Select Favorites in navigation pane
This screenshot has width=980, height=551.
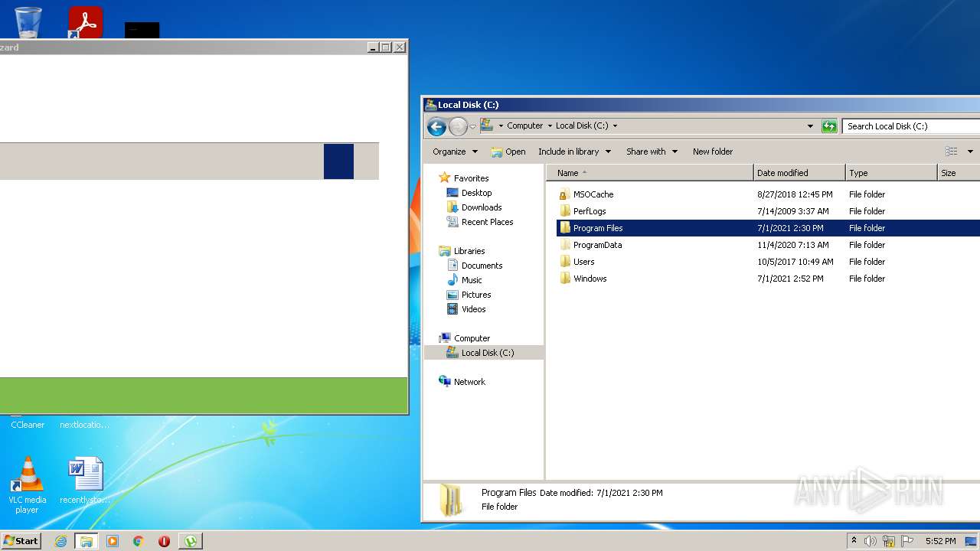(x=471, y=178)
